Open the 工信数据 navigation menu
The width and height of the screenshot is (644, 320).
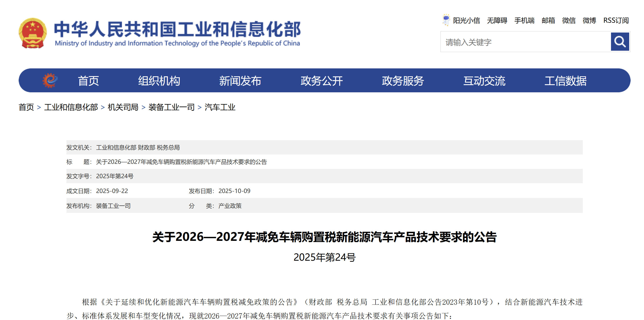(x=566, y=81)
